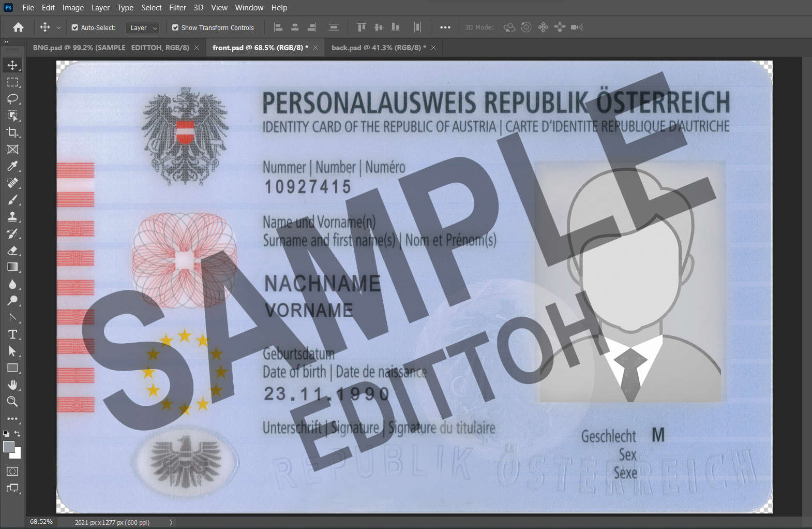This screenshot has width=812, height=529.
Task: Close the front.psd document tab
Action: click(x=315, y=48)
